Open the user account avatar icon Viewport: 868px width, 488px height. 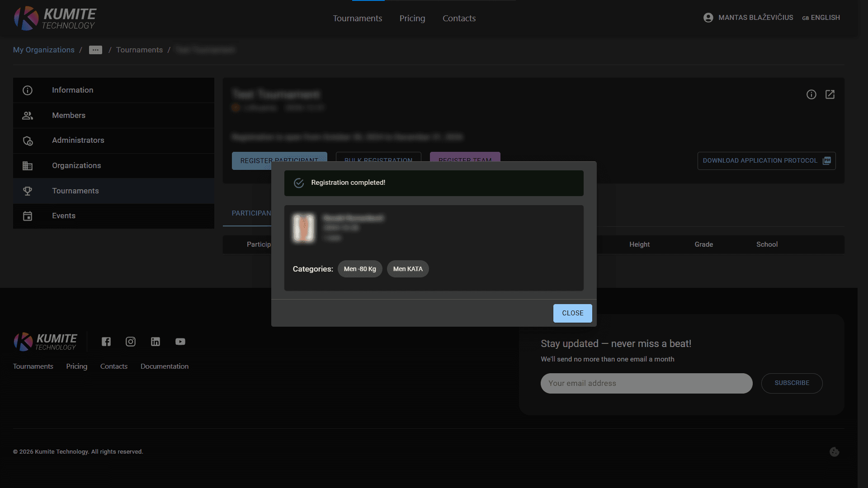tap(708, 18)
